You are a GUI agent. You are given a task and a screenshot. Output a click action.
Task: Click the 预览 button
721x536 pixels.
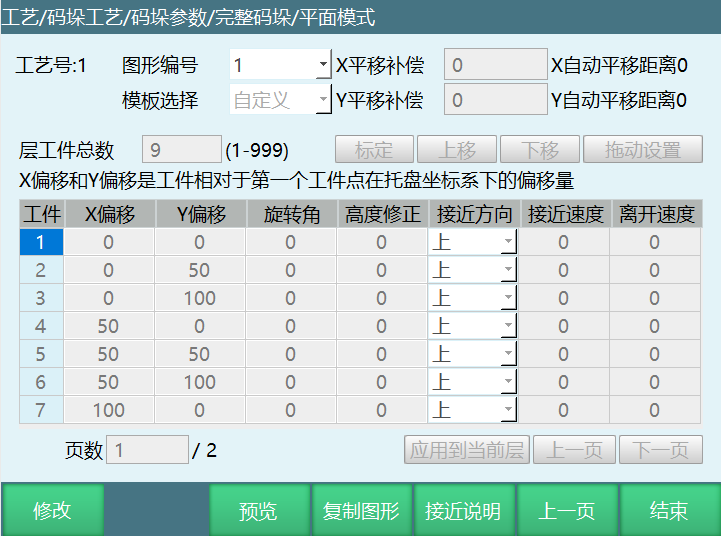(257, 510)
